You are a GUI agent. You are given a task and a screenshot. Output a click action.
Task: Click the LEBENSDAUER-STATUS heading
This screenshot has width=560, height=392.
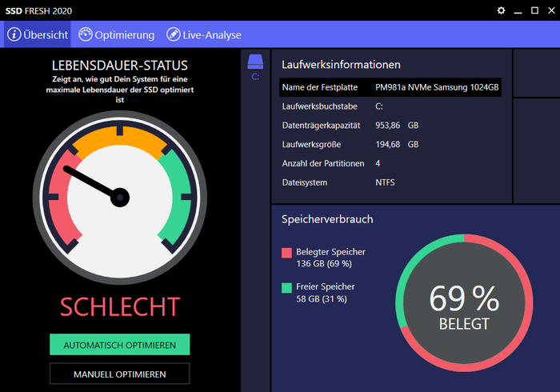(120, 66)
